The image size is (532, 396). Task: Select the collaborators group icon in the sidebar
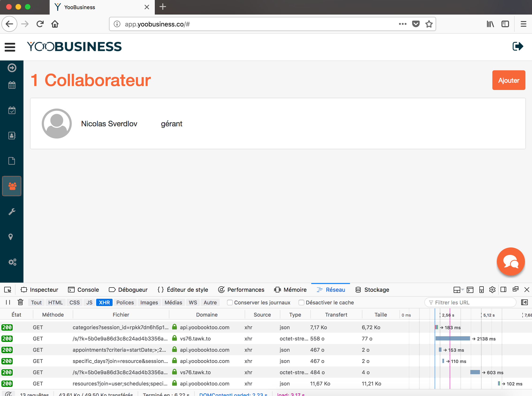coord(12,186)
